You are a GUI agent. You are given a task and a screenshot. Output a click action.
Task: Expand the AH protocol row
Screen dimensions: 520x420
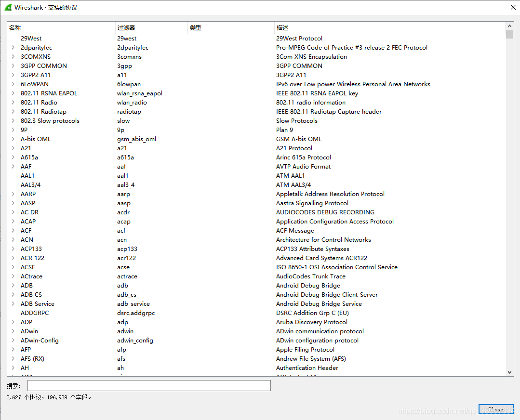(13, 367)
